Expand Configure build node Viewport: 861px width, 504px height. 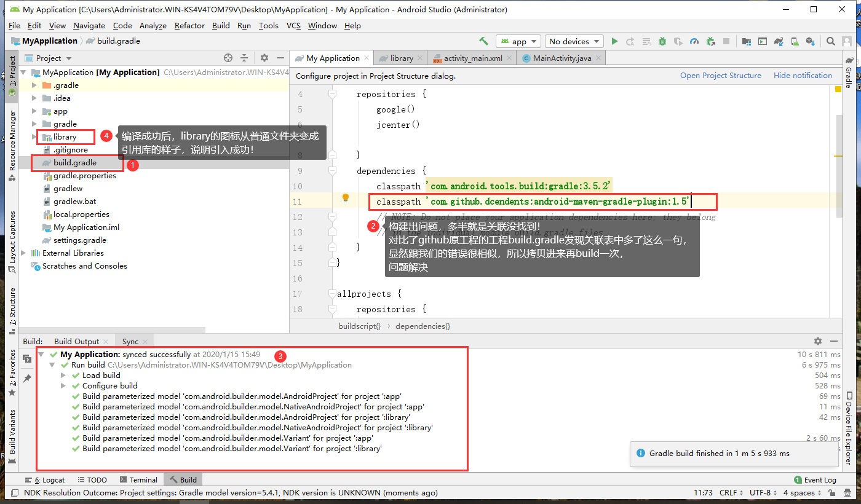63,386
